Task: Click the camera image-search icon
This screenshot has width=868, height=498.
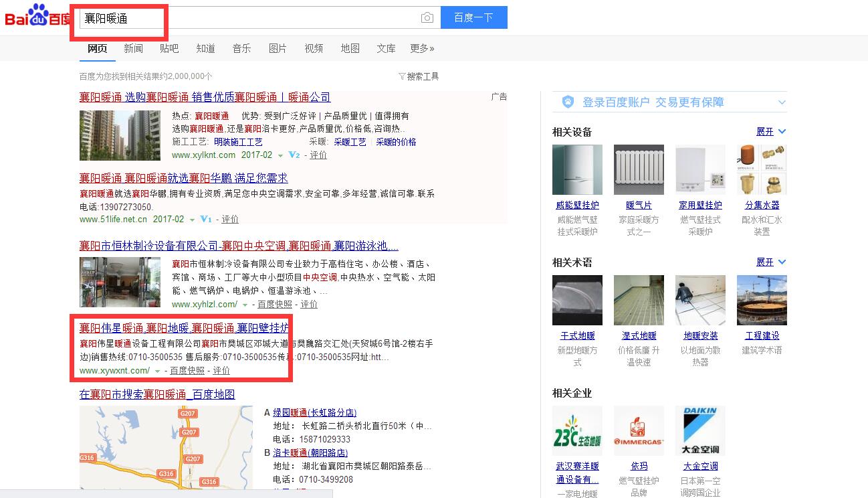Action: tap(427, 18)
